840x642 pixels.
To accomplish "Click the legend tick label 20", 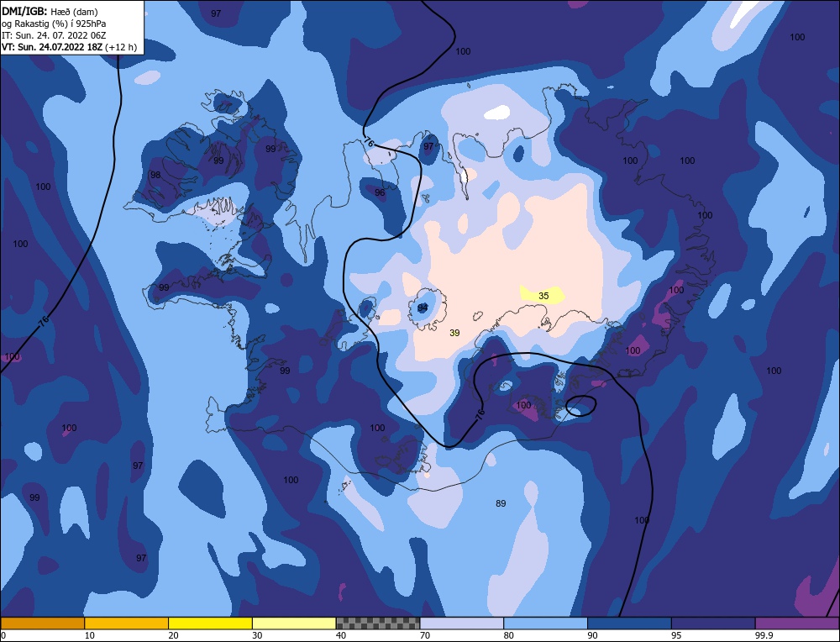I will pos(173,635).
